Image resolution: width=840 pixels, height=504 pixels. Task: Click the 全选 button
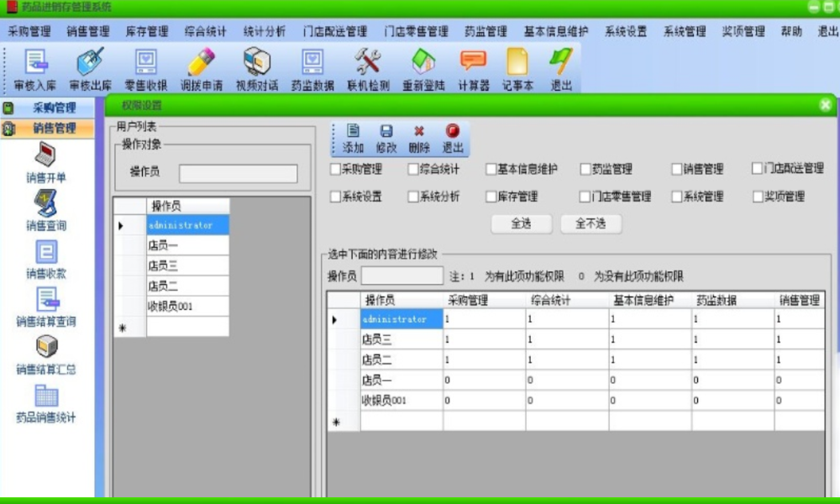point(522,224)
